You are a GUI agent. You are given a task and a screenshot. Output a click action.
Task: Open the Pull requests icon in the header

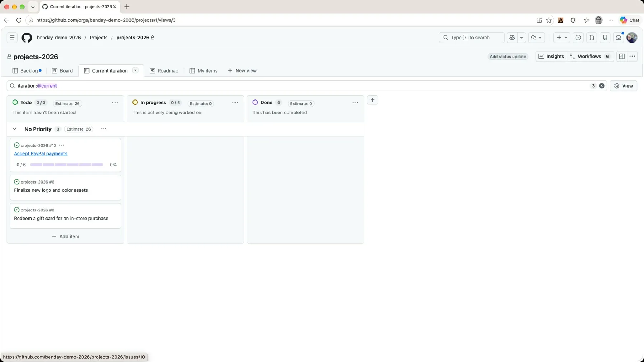tap(592, 38)
